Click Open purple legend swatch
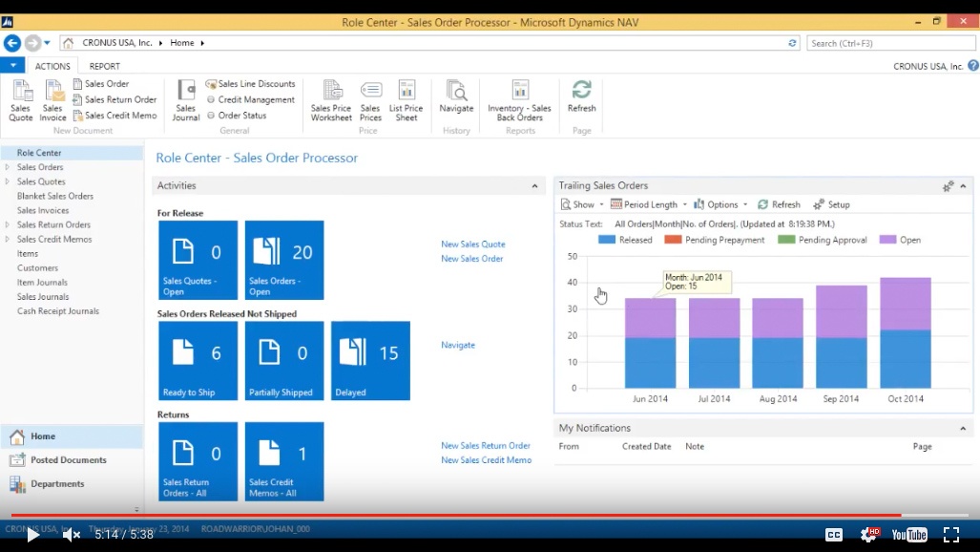The width and height of the screenshot is (980, 552). (887, 240)
